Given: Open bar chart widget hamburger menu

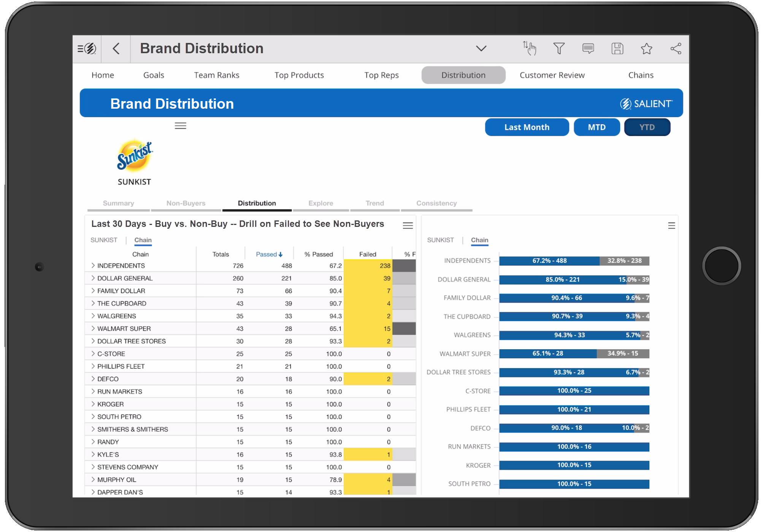Looking at the screenshot, I should pos(672,226).
